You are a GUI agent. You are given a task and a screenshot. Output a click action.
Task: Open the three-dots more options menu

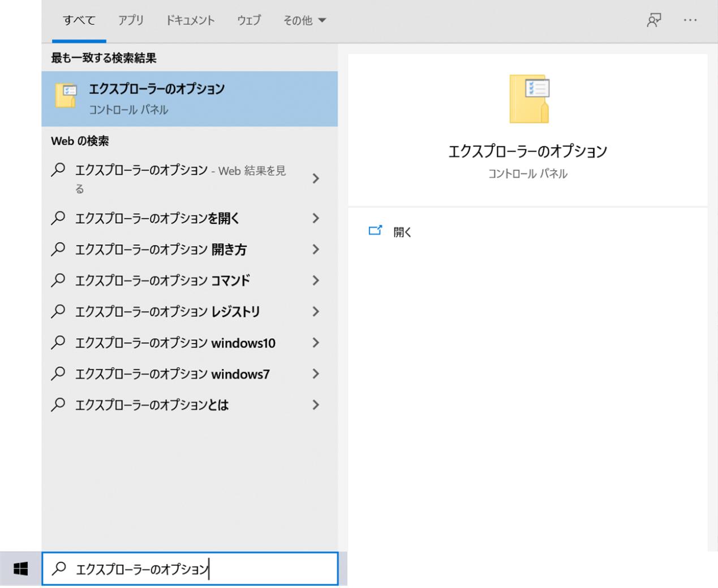pos(690,20)
